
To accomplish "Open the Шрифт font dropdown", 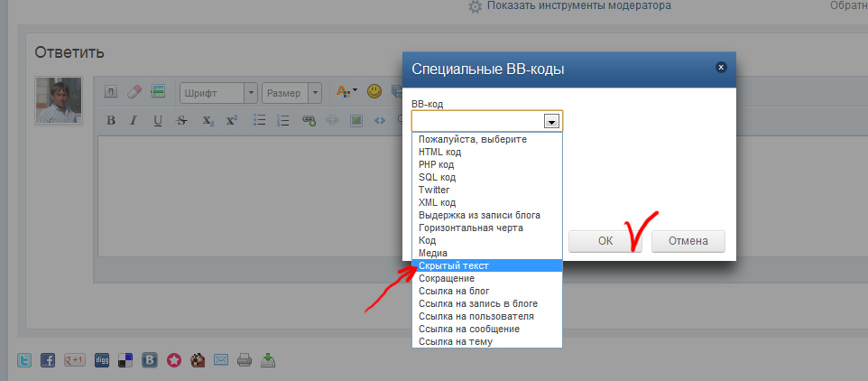I will (x=217, y=92).
